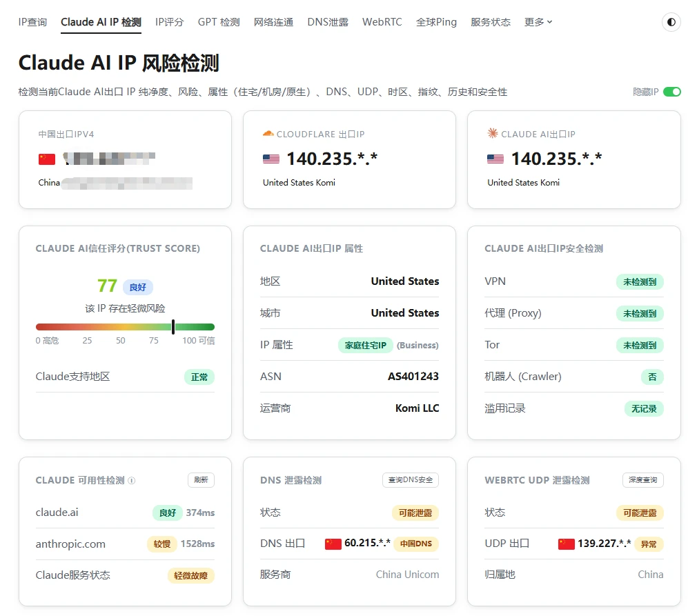Click the Cloudflare 140.235.*.* IP address
The image size is (688, 616).
tap(332, 159)
